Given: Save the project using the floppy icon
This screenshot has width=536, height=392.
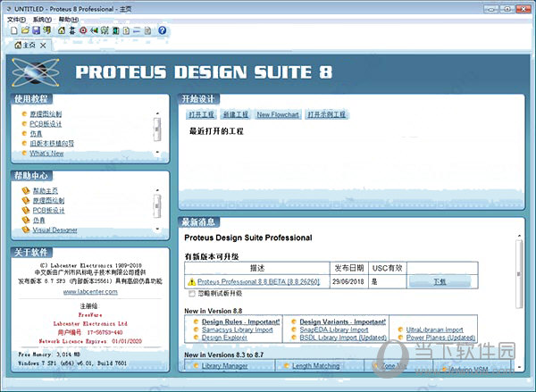Looking at the screenshot, I should pos(36,30).
